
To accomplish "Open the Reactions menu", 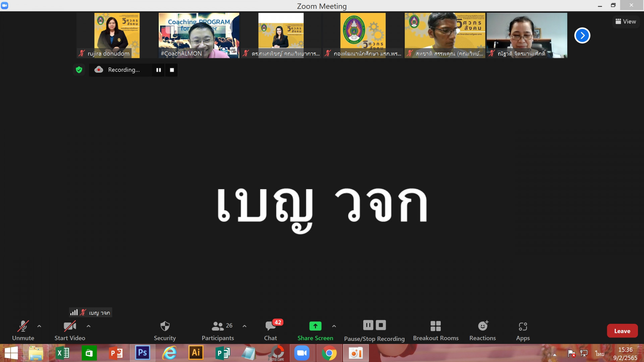I will point(483,331).
